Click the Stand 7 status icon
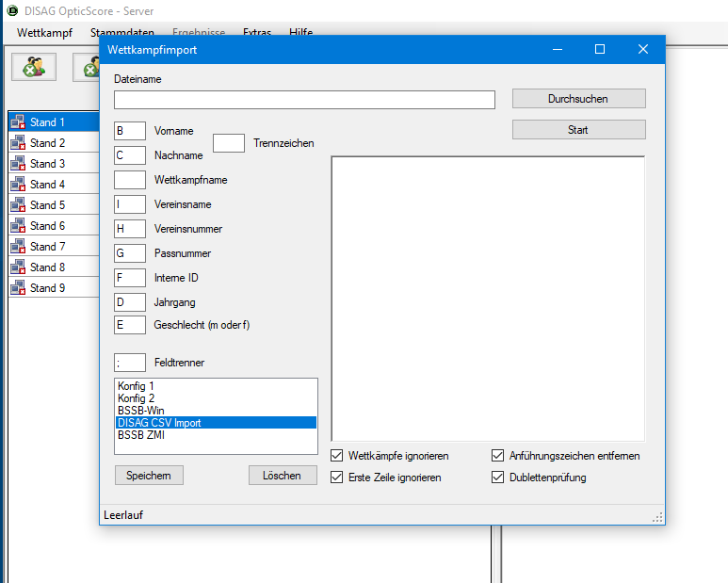Viewport: 728px width, 583px height. [18, 247]
